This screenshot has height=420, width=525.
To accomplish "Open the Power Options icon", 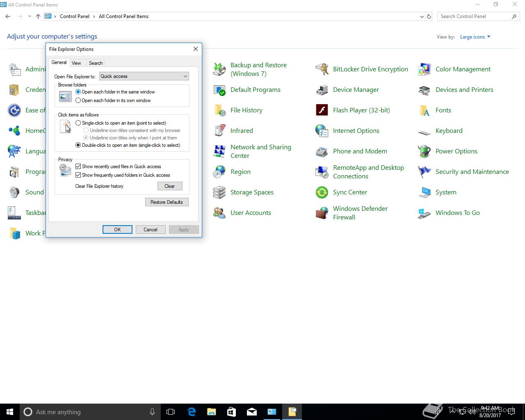I will click(425, 151).
